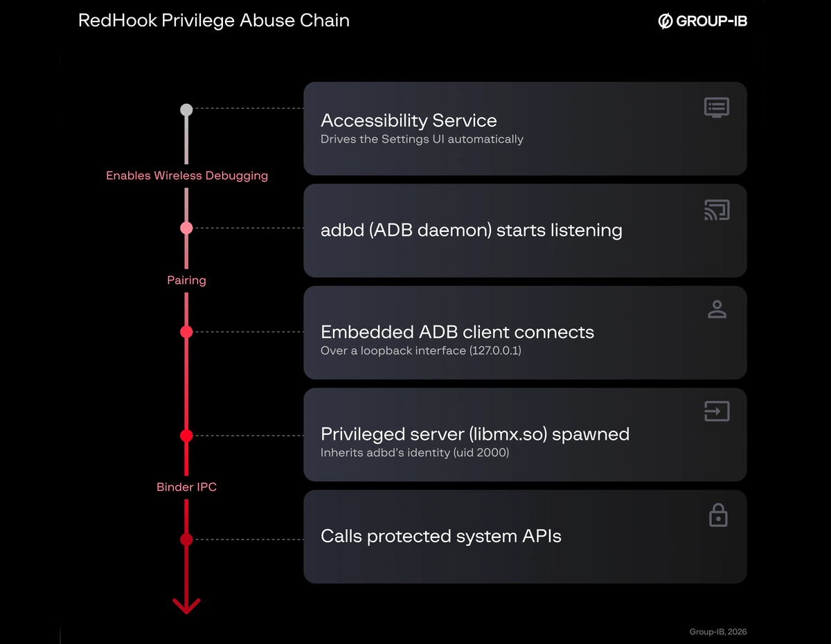This screenshot has width=831, height=644.
Task: Open the adbd starts listening card
Action: click(x=525, y=231)
